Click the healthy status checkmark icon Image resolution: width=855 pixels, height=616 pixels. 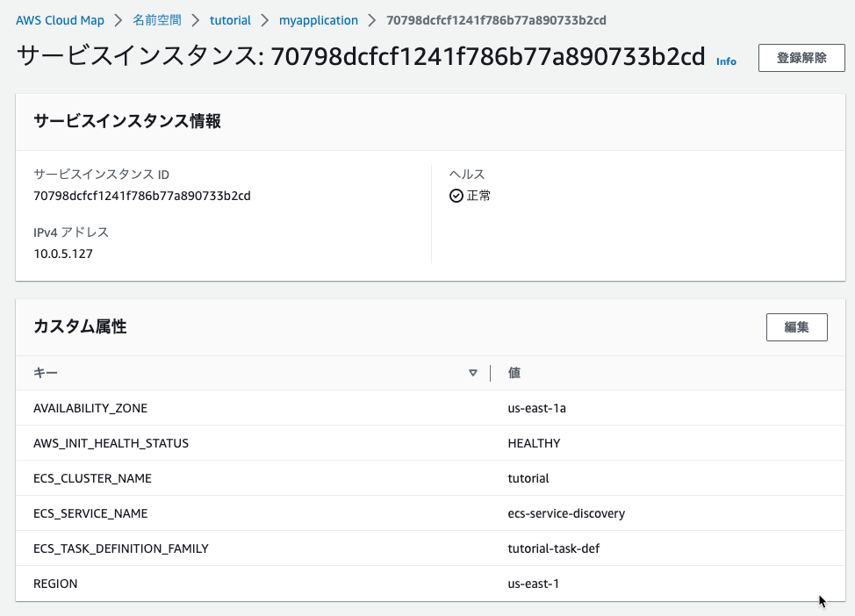[456, 196]
